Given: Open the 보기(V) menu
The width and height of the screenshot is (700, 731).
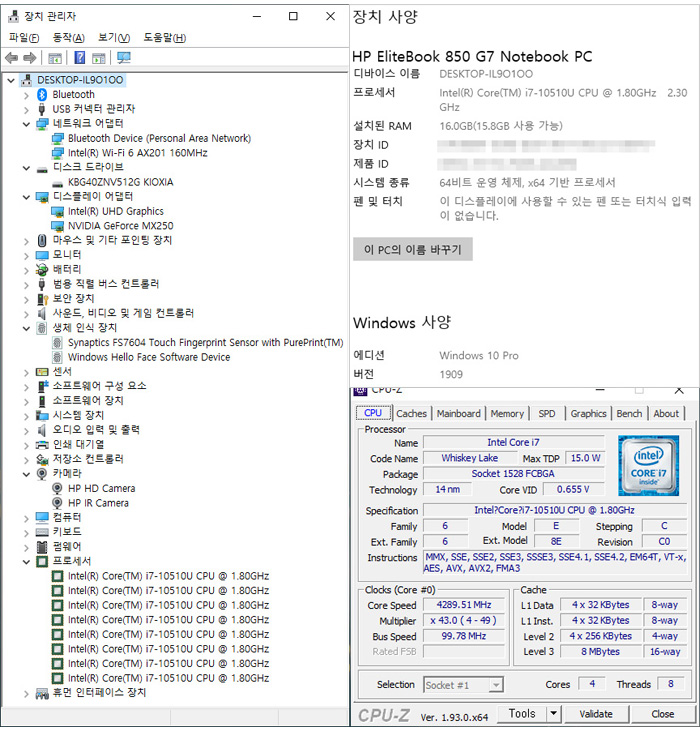Looking at the screenshot, I should (114, 38).
